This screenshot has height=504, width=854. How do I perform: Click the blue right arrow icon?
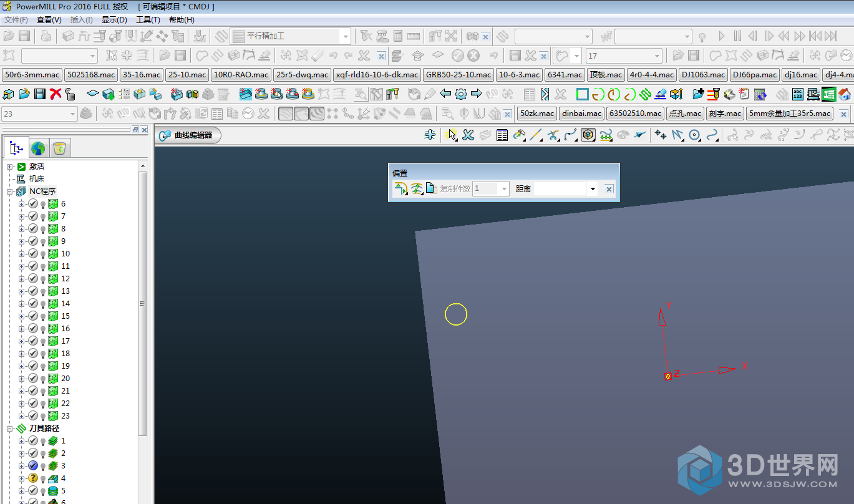[x=476, y=94]
